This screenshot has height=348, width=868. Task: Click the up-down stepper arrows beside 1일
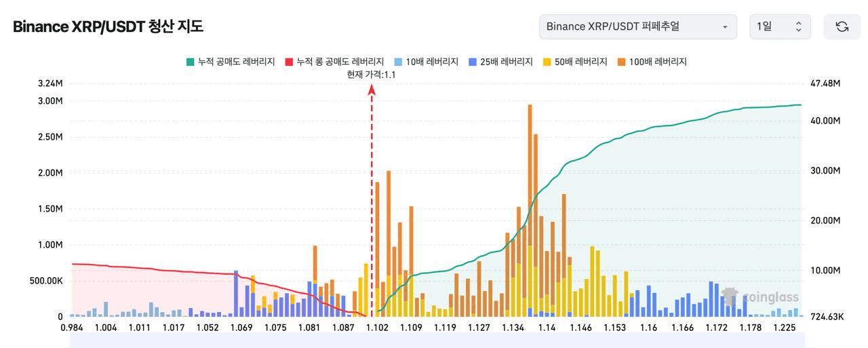tap(798, 26)
